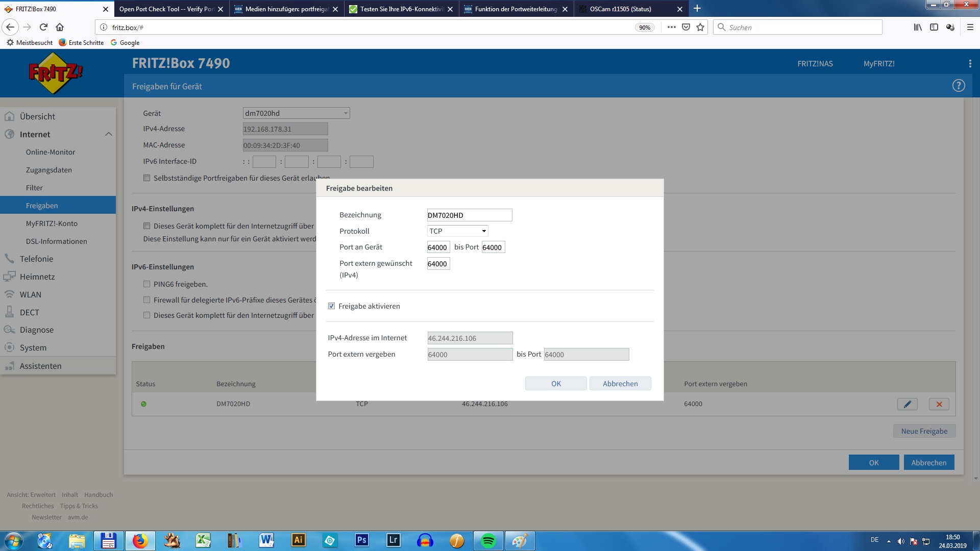This screenshot has height=551, width=980.
Task: Click the edit pencil icon for DM7020HD
Action: 907,404
